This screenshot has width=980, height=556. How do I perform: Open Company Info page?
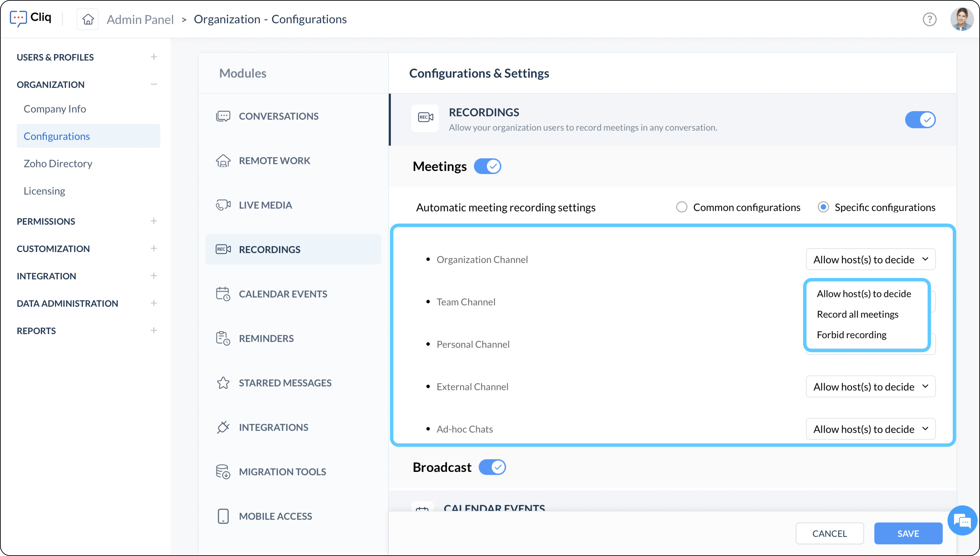pyautogui.click(x=55, y=109)
